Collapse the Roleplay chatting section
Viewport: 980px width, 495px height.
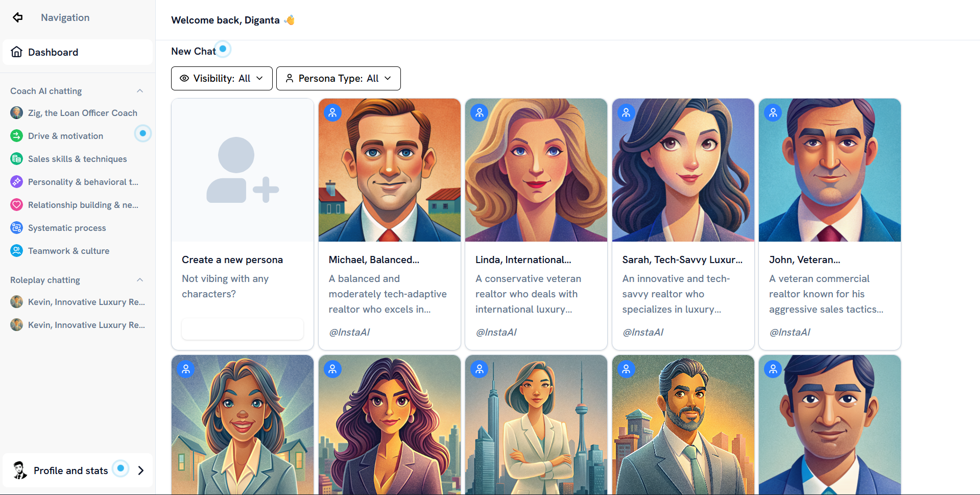(x=140, y=280)
